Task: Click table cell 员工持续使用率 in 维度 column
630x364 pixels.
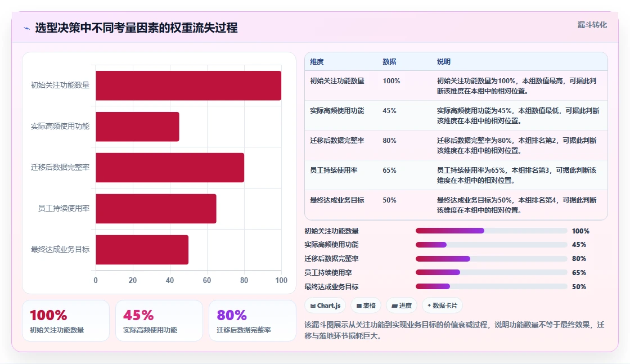Action: pyautogui.click(x=334, y=170)
